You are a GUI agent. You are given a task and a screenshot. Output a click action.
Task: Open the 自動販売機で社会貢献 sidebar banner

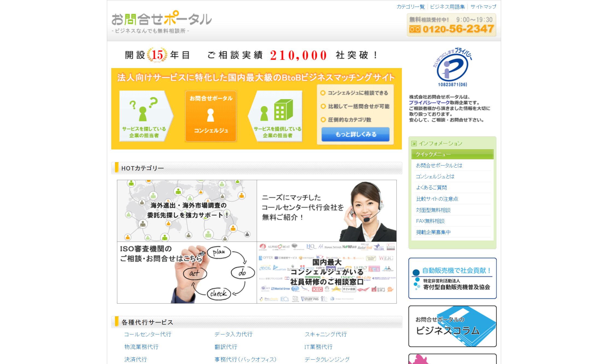[x=452, y=278]
